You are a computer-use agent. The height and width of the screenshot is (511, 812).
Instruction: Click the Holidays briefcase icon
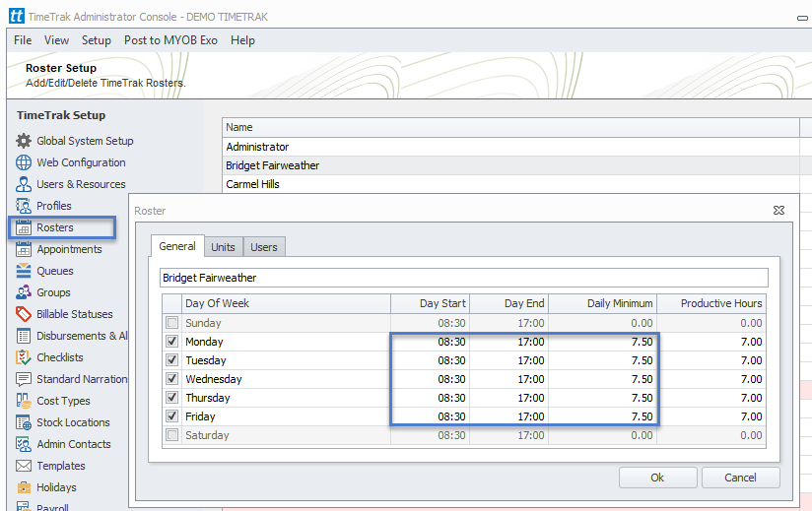coord(24,487)
